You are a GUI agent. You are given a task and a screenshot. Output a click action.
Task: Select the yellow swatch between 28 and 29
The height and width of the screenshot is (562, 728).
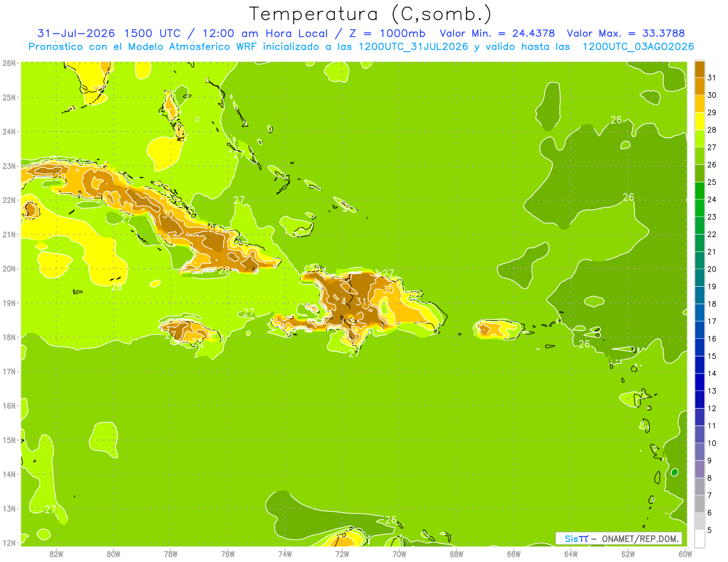(x=699, y=121)
